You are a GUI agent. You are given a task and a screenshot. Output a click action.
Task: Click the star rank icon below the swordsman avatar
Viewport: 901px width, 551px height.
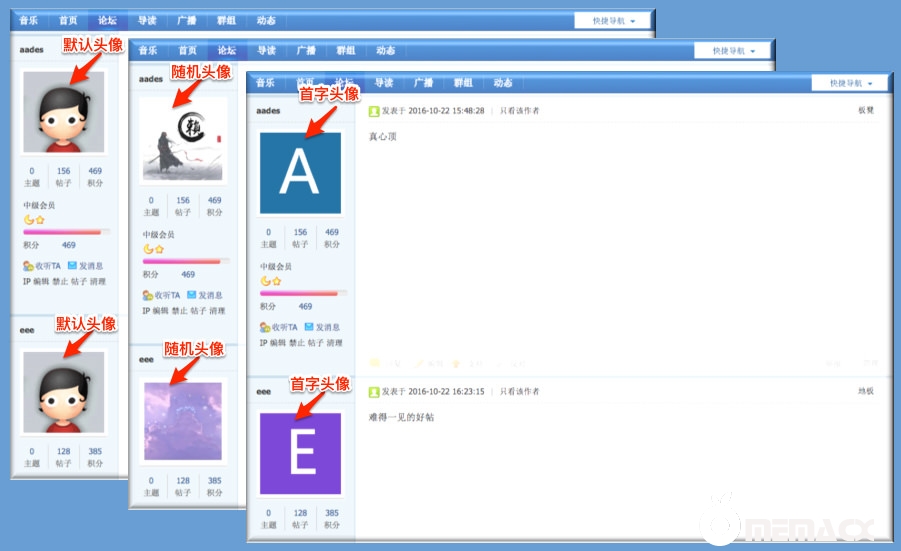click(x=159, y=249)
